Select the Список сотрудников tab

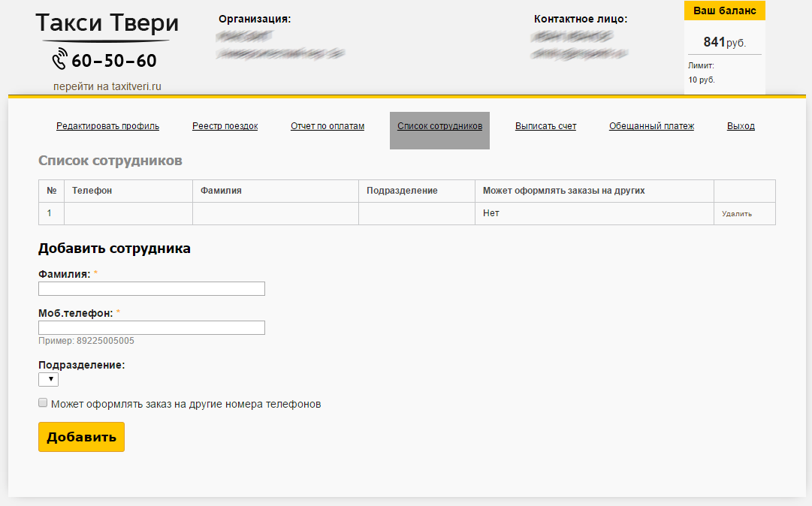coord(439,126)
